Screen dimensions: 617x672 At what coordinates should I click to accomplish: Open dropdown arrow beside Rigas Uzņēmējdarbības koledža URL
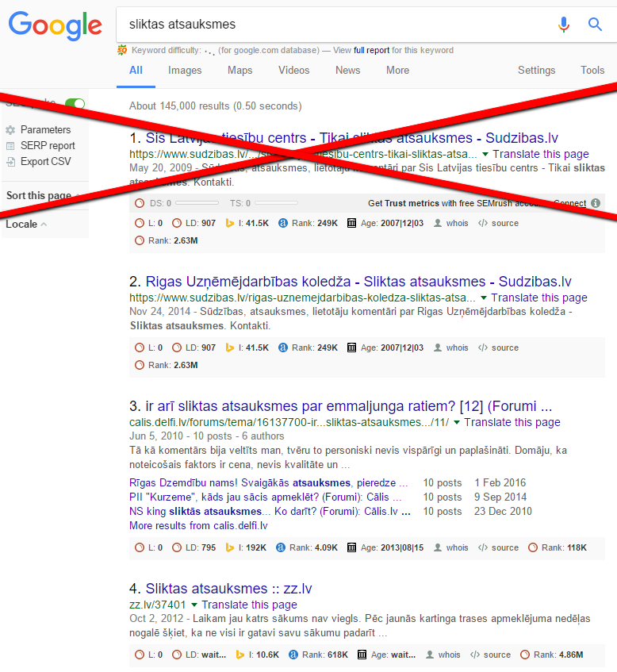[x=483, y=298]
